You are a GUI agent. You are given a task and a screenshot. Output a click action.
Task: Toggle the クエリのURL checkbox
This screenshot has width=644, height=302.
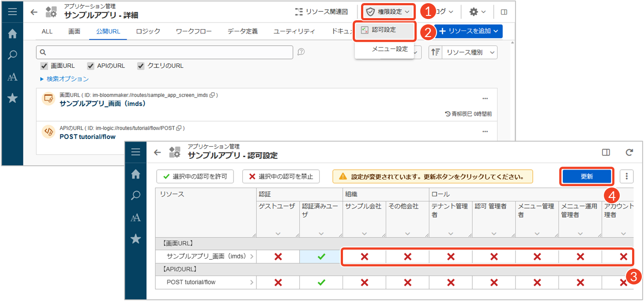(x=141, y=66)
